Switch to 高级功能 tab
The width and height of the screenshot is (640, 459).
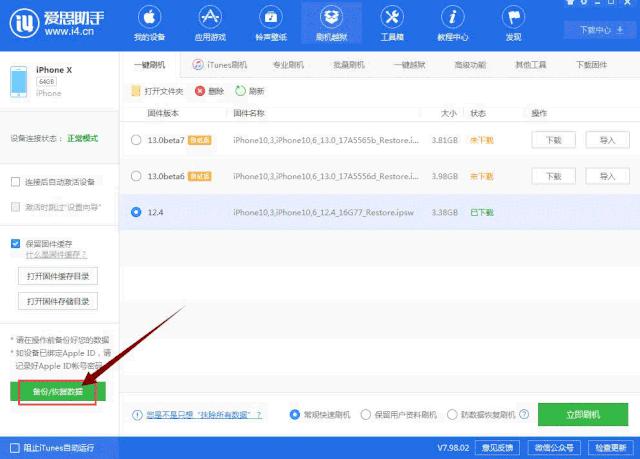click(470, 65)
